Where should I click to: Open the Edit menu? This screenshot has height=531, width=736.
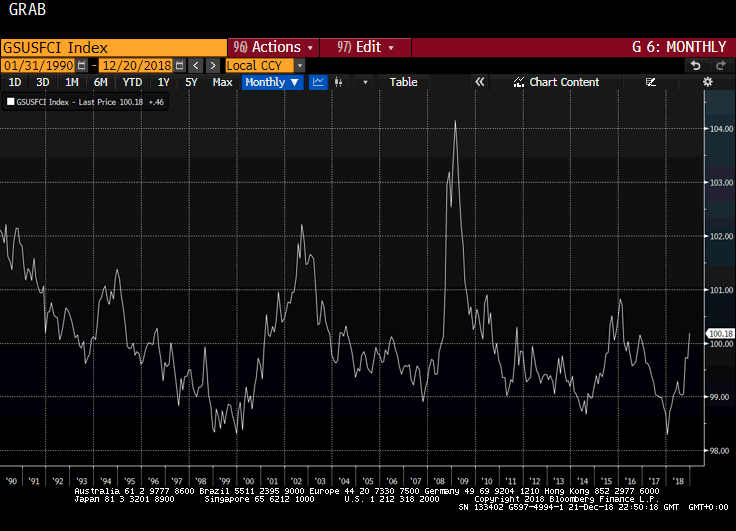click(365, 47)
